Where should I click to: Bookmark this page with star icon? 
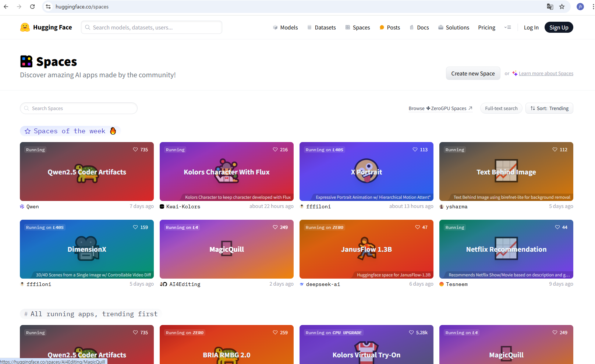click(562, 7)
